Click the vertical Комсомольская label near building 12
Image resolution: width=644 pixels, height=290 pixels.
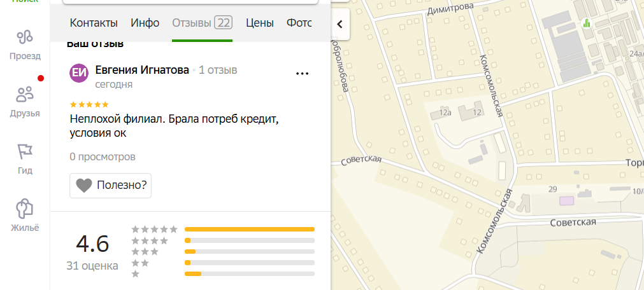tap(492, 85)
